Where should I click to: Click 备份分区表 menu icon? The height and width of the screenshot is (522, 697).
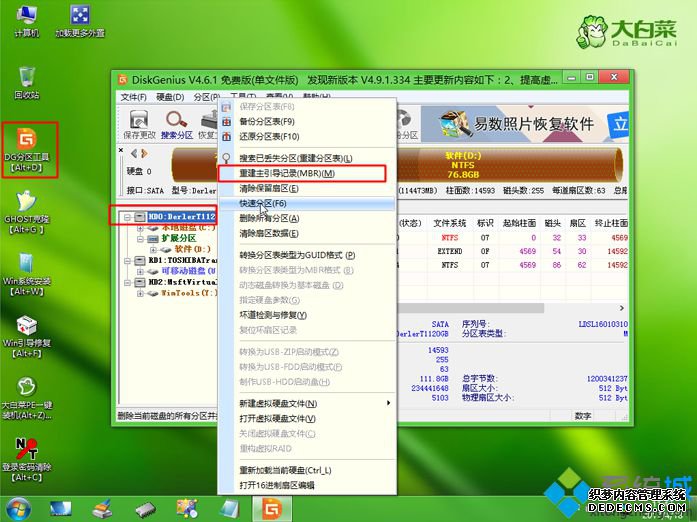click(227, 122)
